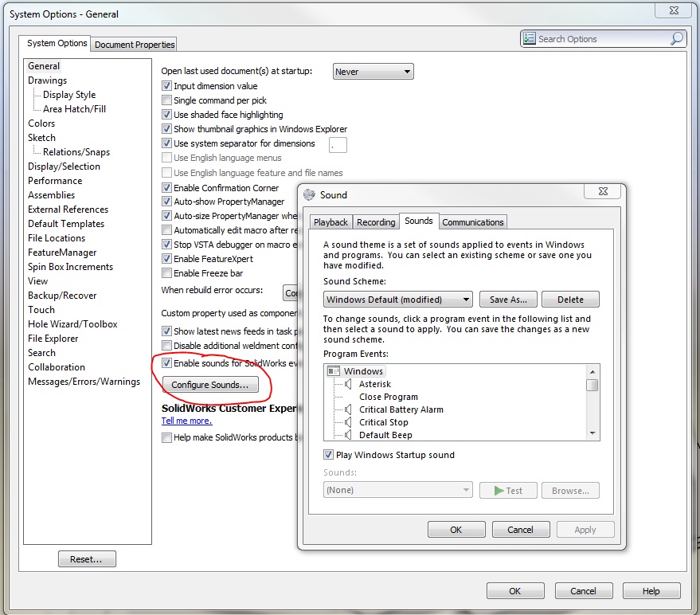Click Help in System Options

(x=651, y=591)
